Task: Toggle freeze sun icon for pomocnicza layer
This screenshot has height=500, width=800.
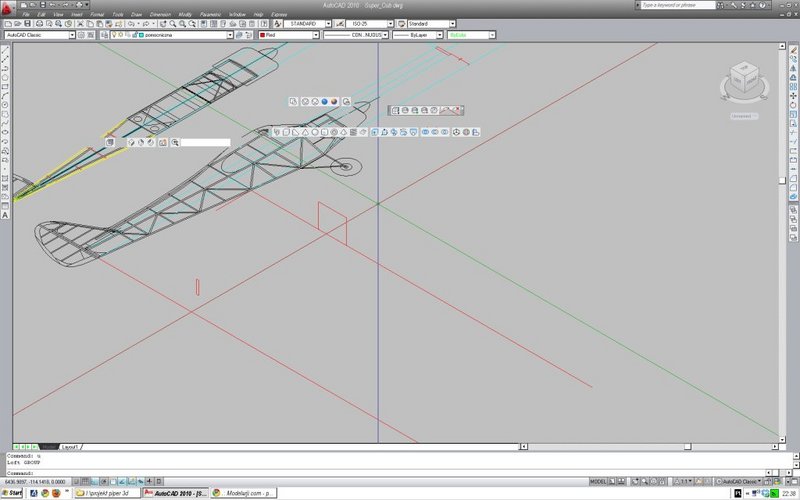Action: tap(120, 35)
